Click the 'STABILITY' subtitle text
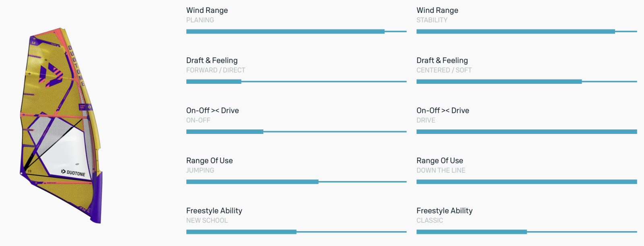Viewport: 644px width, 246px height. tap(432, 20)
